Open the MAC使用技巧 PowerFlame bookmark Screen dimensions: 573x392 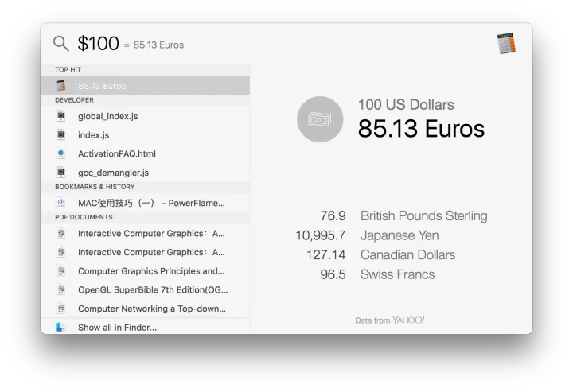click(x=151, y=203)
